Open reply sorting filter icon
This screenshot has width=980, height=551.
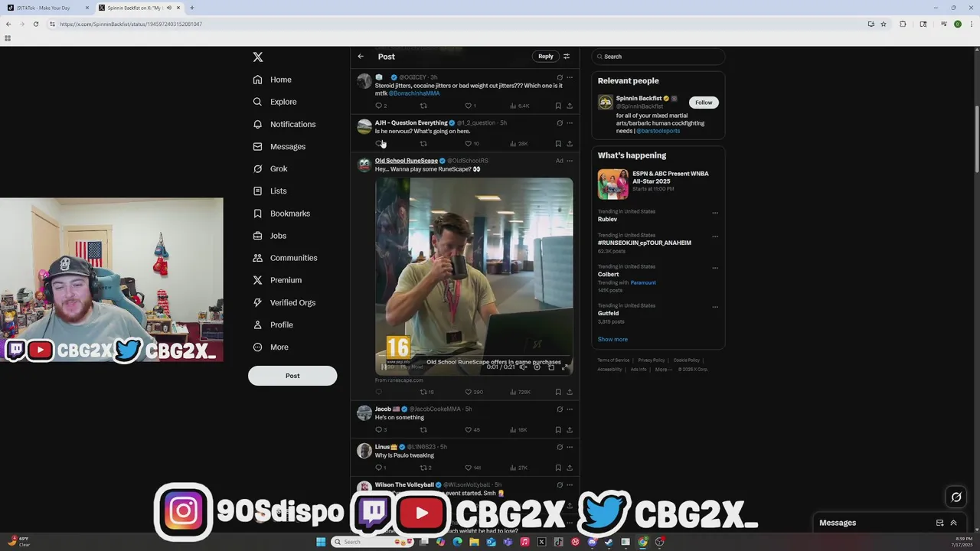pyautogui.click(x=567, y=57)
